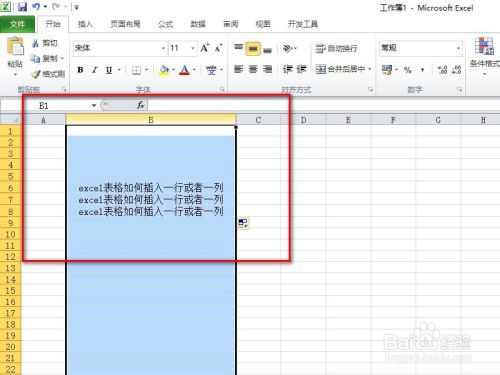The image size is (500, 375).
Task: Click the Insert Function fx button
Action: pyautogui.click(x=140, y=105)
